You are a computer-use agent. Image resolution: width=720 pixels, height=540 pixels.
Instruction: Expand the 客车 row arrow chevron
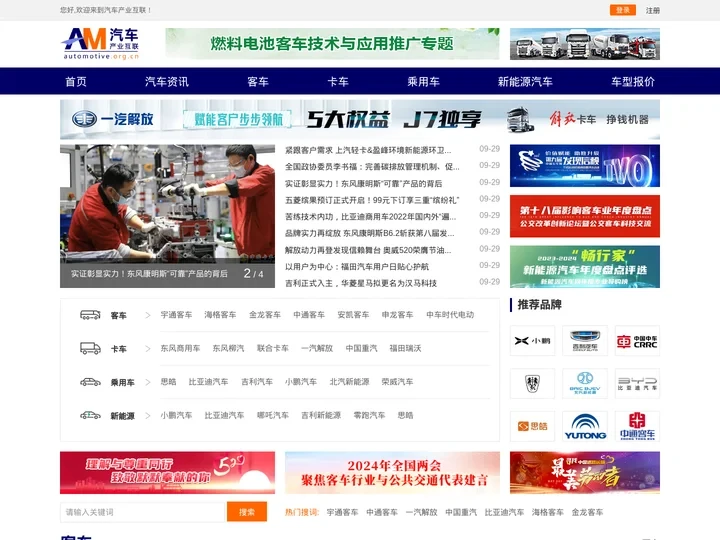point(147,315)
